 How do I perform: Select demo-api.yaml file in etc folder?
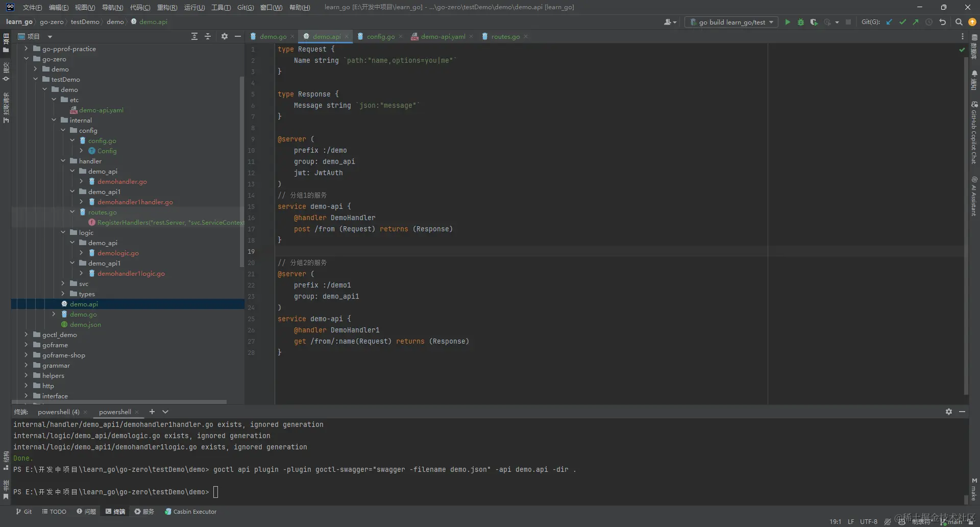(101, 110)
